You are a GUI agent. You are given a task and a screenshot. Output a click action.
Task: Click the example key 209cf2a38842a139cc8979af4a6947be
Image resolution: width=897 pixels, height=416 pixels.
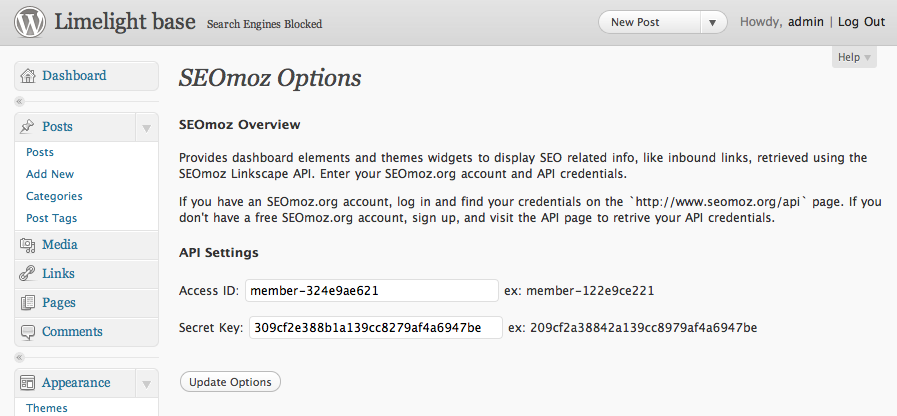coord(644,328)
